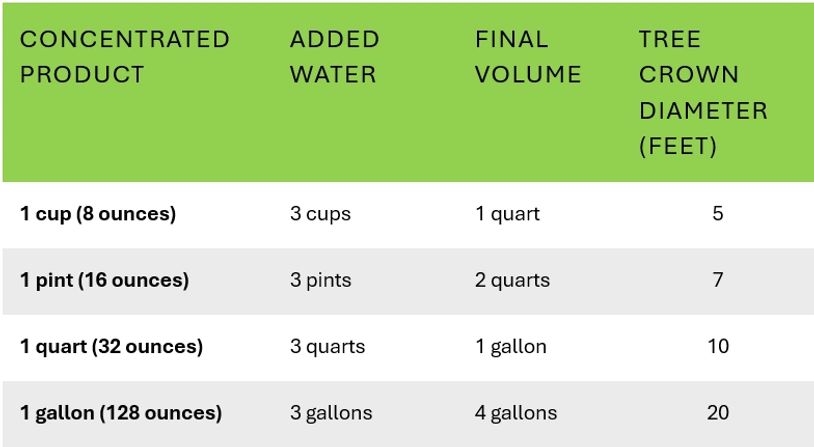Click the 3 gallons added water cell
The height and width of the screenshot is (447, 814).
[331, 413]
